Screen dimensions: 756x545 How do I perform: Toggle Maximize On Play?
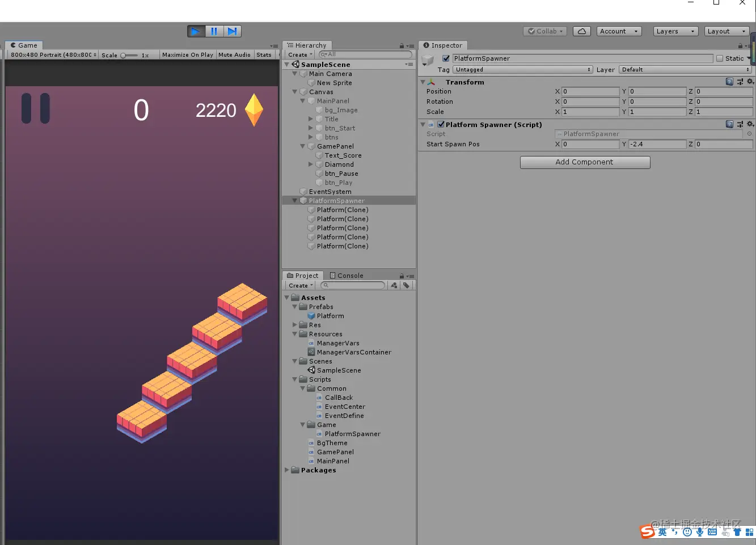point(188,55)
